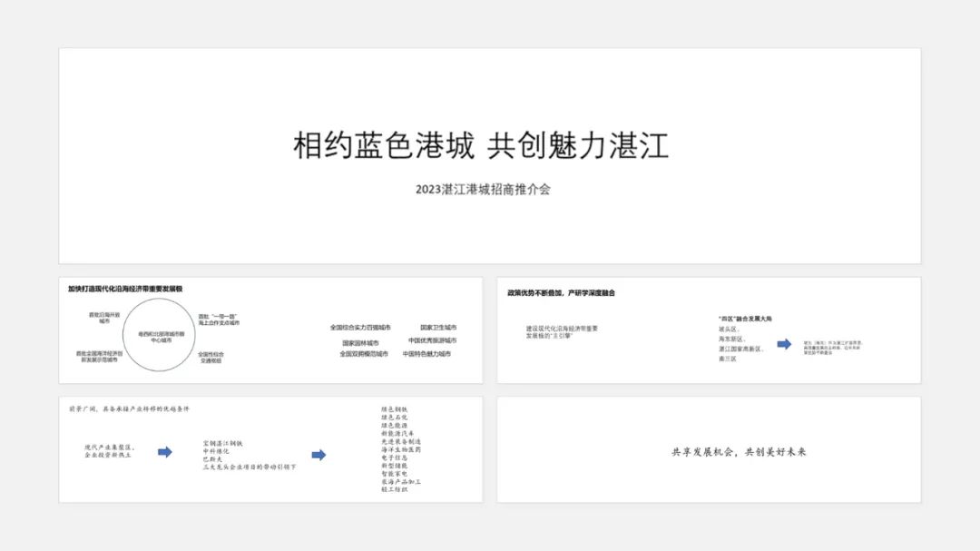Select the 全国综合实力百强城市 text
This screenshot has height=551, width=980.
[360, 327]
